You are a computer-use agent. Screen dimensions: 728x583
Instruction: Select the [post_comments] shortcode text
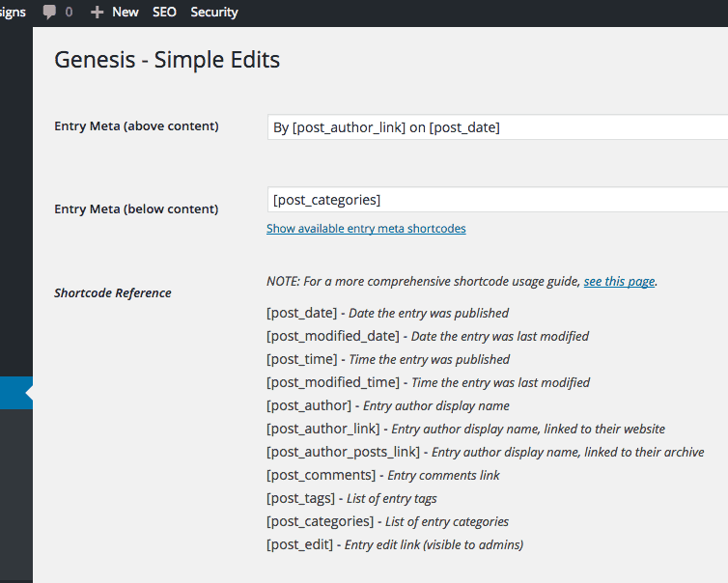click(321, 475)
